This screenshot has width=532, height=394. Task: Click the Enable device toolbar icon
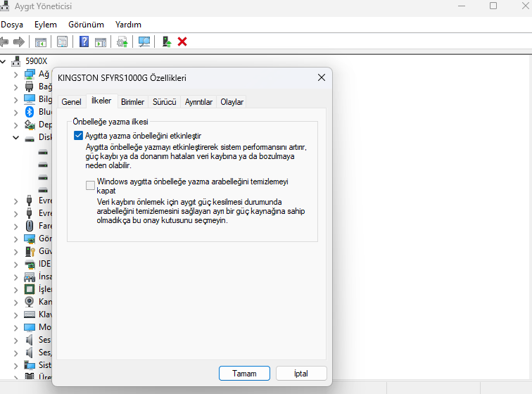[x=167, y=42]
